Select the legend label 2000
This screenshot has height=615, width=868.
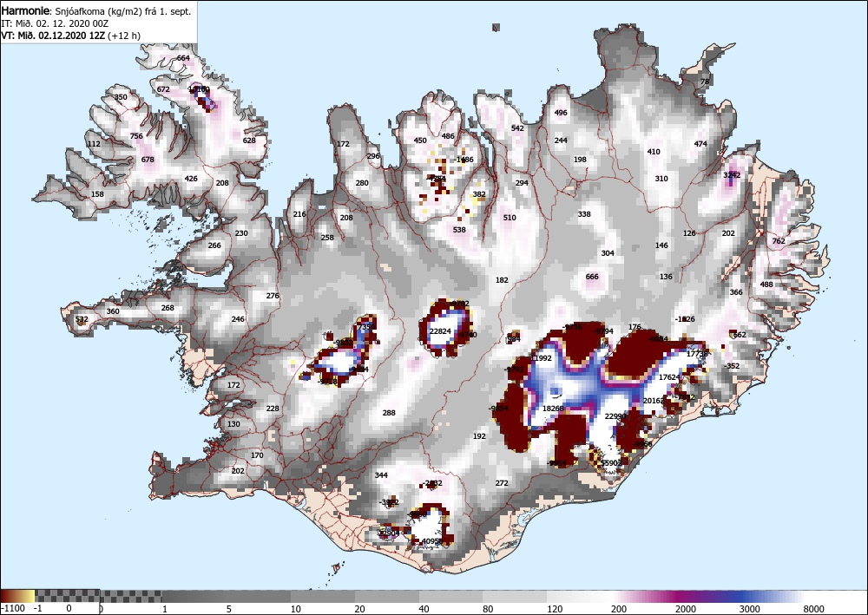686,608
